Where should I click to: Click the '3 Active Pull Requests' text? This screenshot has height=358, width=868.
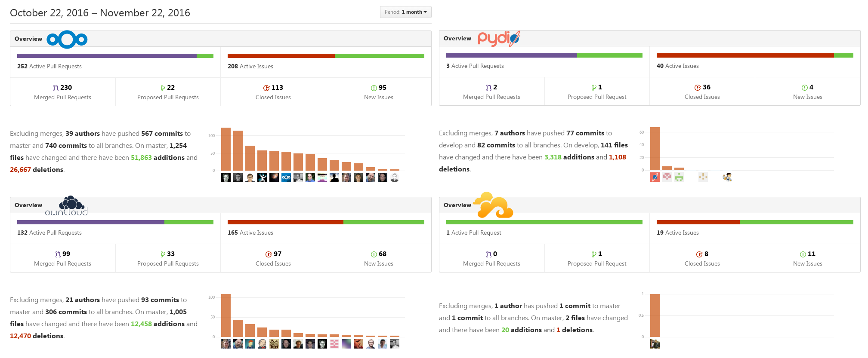475,66
